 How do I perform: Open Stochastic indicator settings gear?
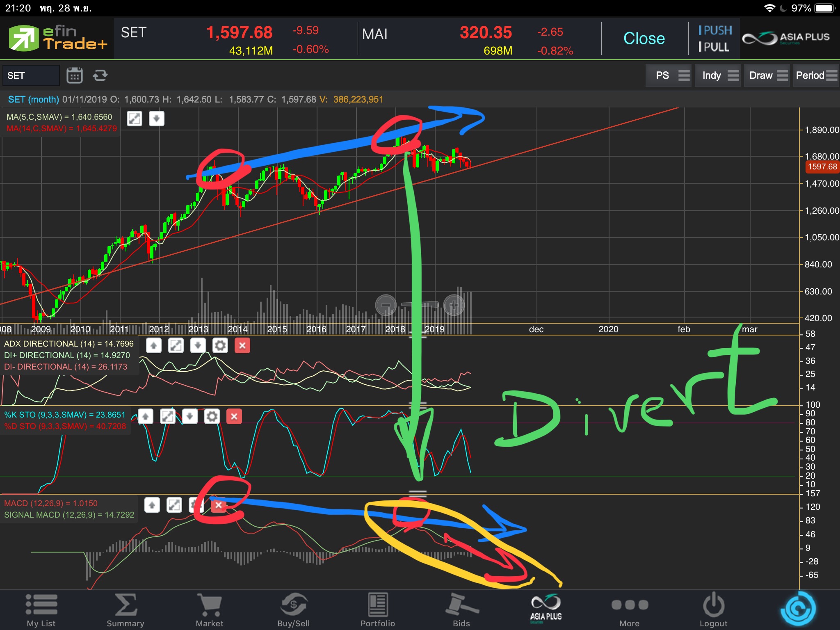212,417
